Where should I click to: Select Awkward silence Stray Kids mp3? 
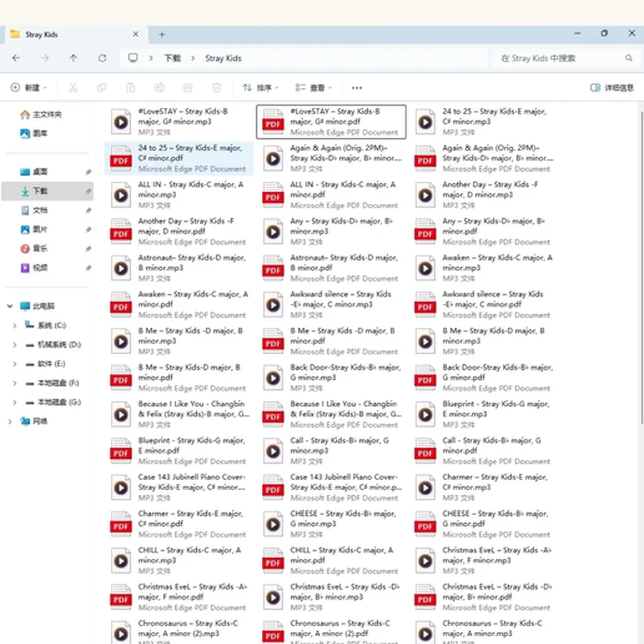[x=331, y=304]
